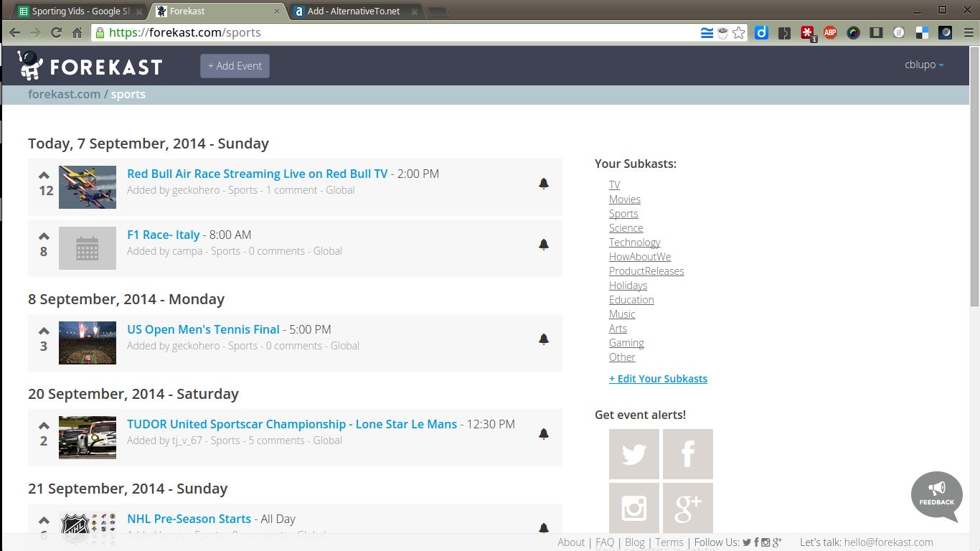
Task: Click the + Add Event button
Action: (x=235, y=66)
